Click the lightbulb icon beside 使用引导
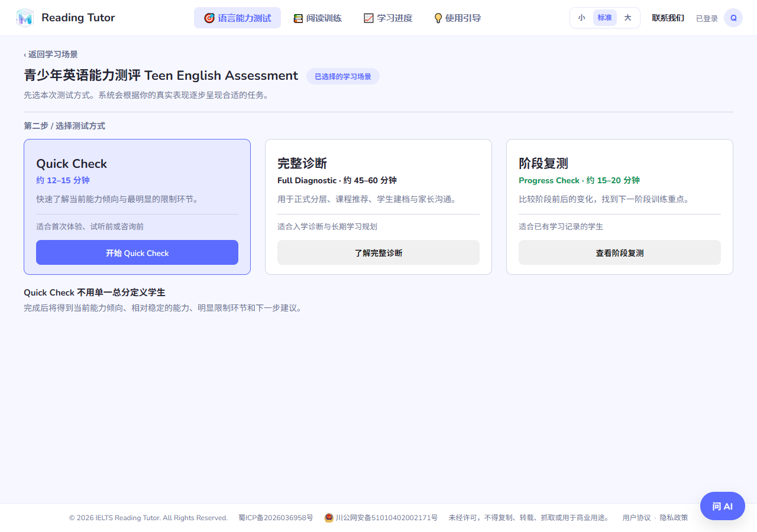The image size is (757, 532). click(438, 18)
